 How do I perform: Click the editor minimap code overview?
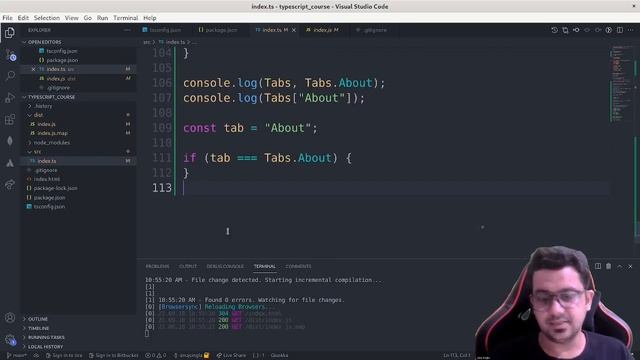tap(622, 84)
